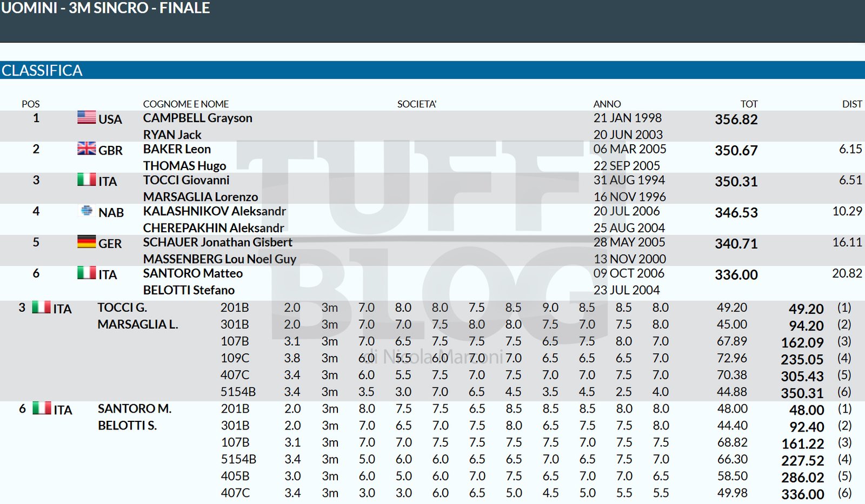The width and height of the screenshot is (865, 504).
Task: Click the USA flag icon in position 1
Action: point(86,117)
